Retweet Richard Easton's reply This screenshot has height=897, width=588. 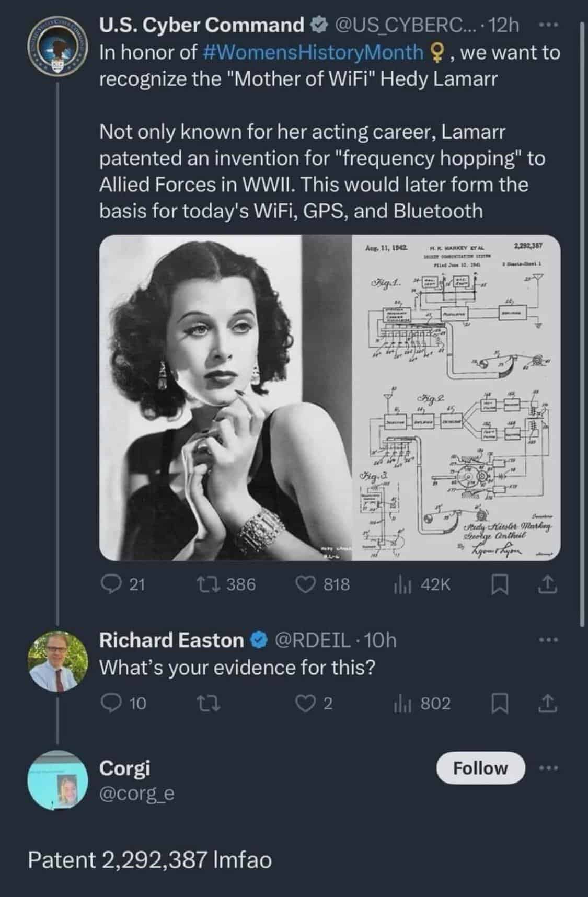[210, 704]
